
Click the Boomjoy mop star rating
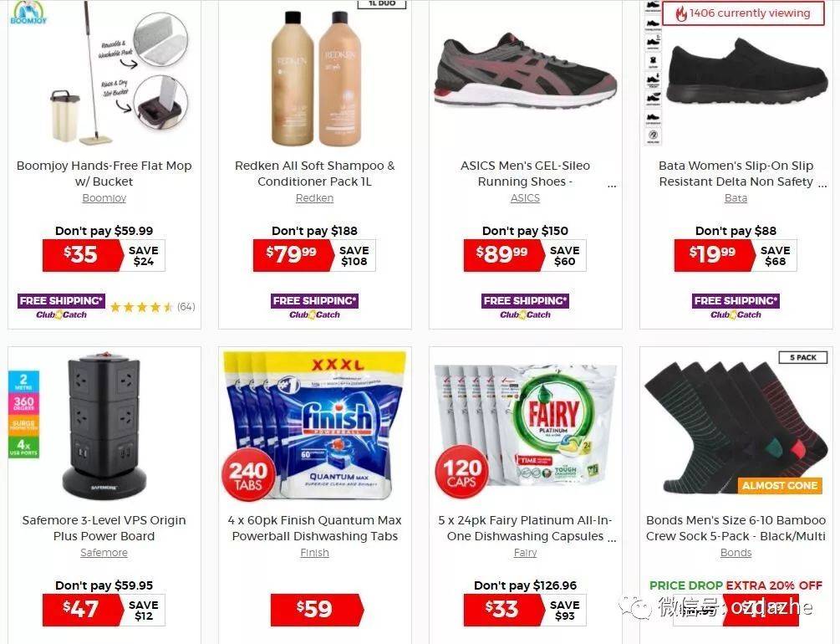click(x=141, y=307)
